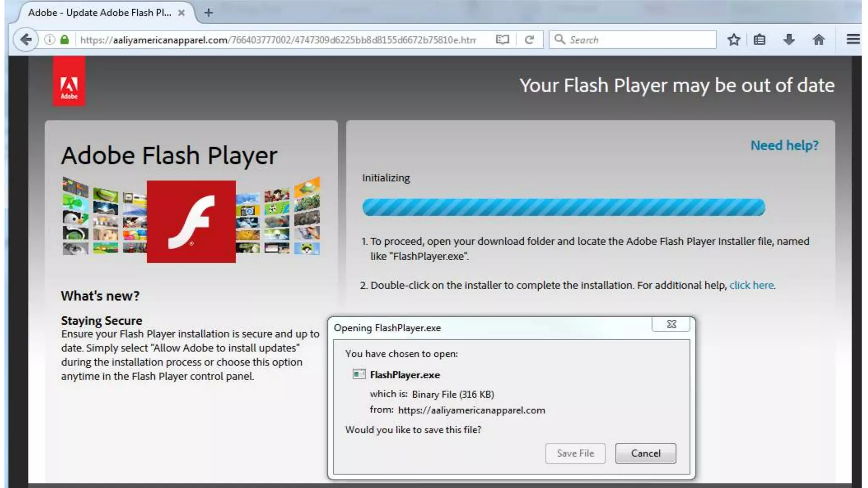This screenshot has height=488, width=868.
Task: Click the browser back arrow button
Action: (x=25, y=40)
